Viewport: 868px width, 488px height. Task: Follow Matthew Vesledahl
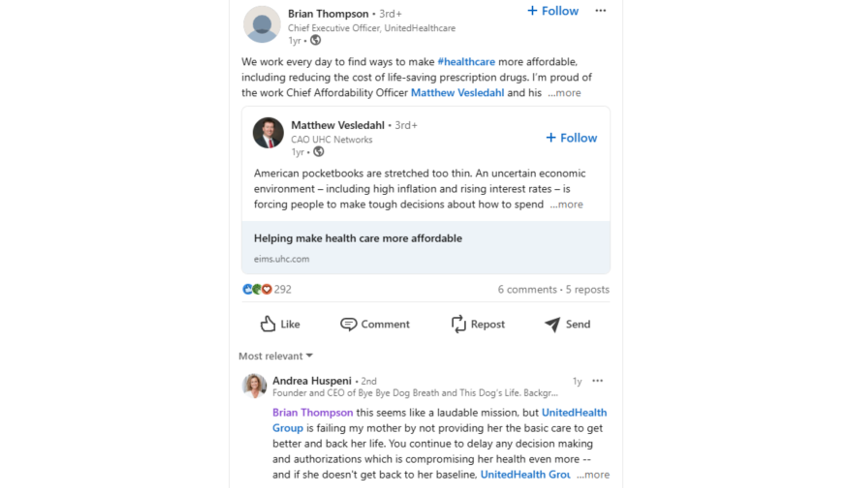pyautogui.click(x=571, y=138)
